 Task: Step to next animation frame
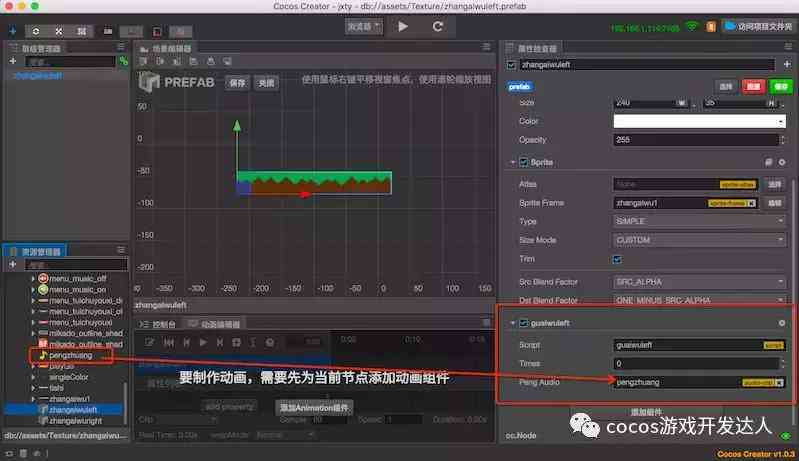[x=220, y=343]
